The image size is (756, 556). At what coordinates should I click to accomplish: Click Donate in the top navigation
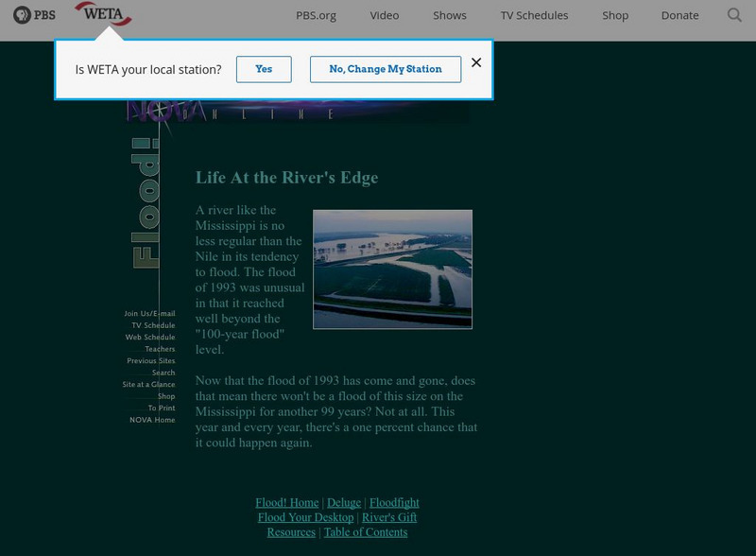coord(679,15)
